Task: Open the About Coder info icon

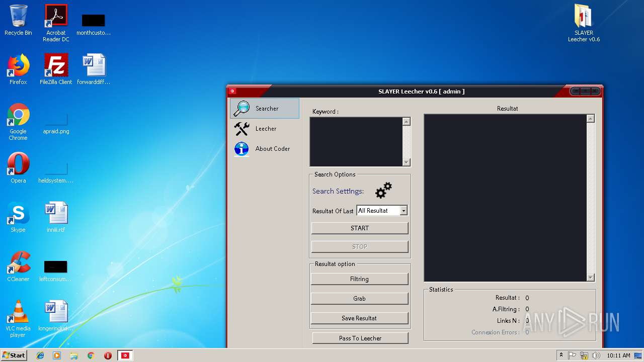Action: coord(242,149)
